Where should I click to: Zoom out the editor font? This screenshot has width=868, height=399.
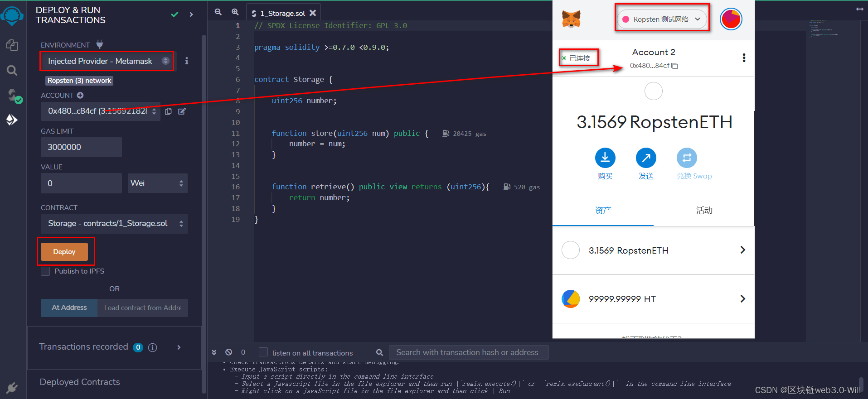coord(218,12)
